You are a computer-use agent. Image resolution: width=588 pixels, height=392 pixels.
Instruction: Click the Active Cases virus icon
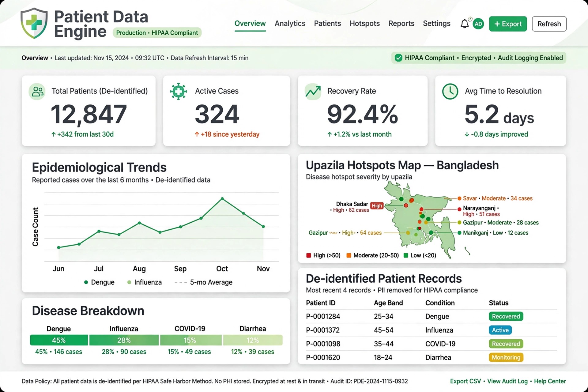[x=179, y=91]
